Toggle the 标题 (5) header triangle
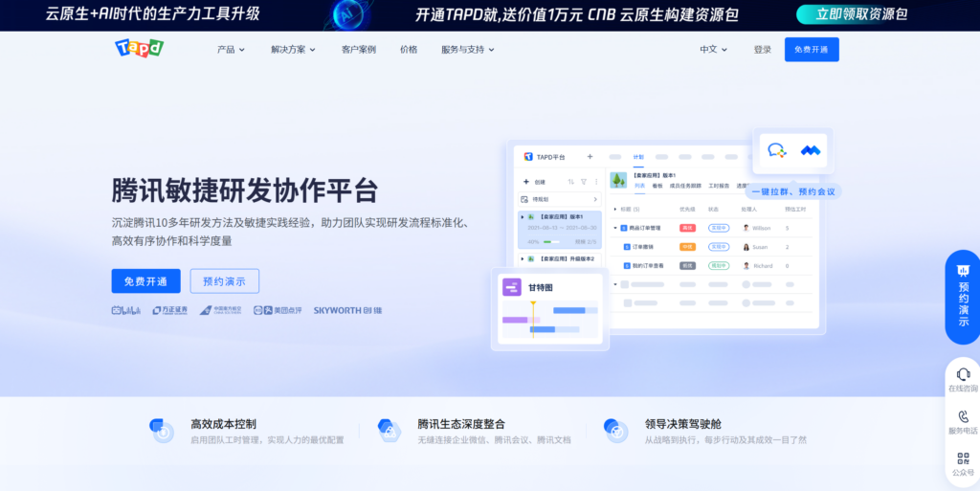This screenshot has height=491, width=980. tap(615, 210)
